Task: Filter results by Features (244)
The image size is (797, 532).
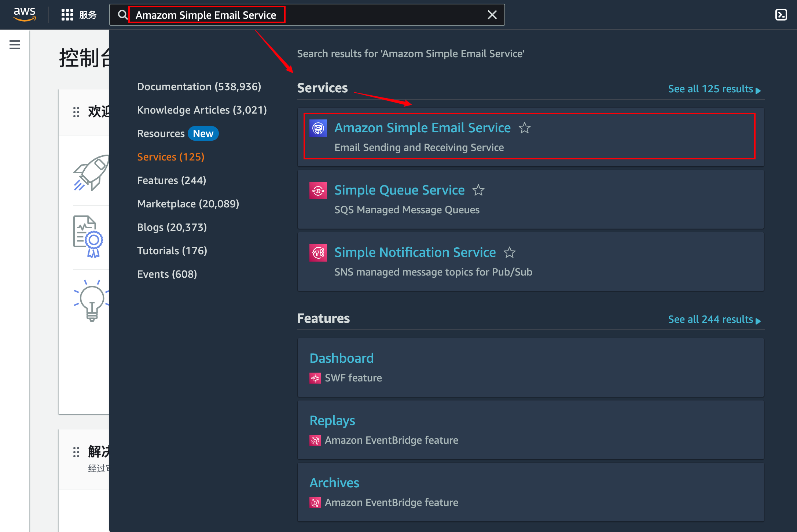Action: [172, 180]
